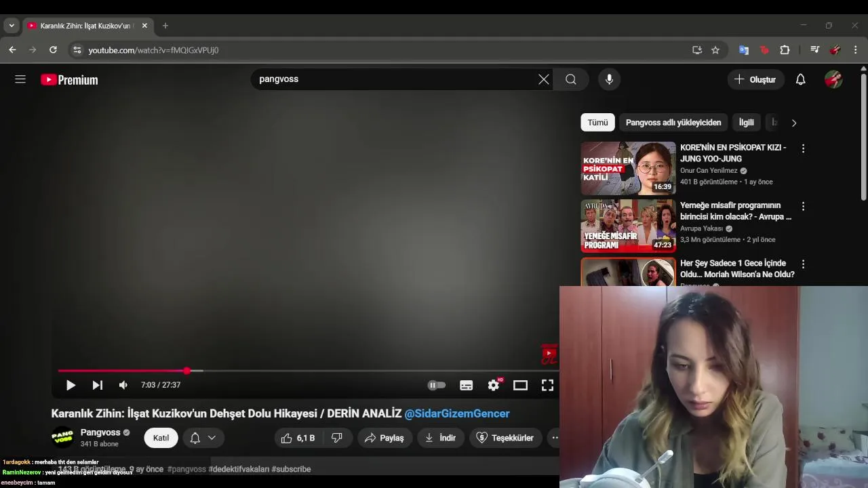Close the Karanlık Zihin tab
This screenshot has height=488, width=868.
(144, 26)
